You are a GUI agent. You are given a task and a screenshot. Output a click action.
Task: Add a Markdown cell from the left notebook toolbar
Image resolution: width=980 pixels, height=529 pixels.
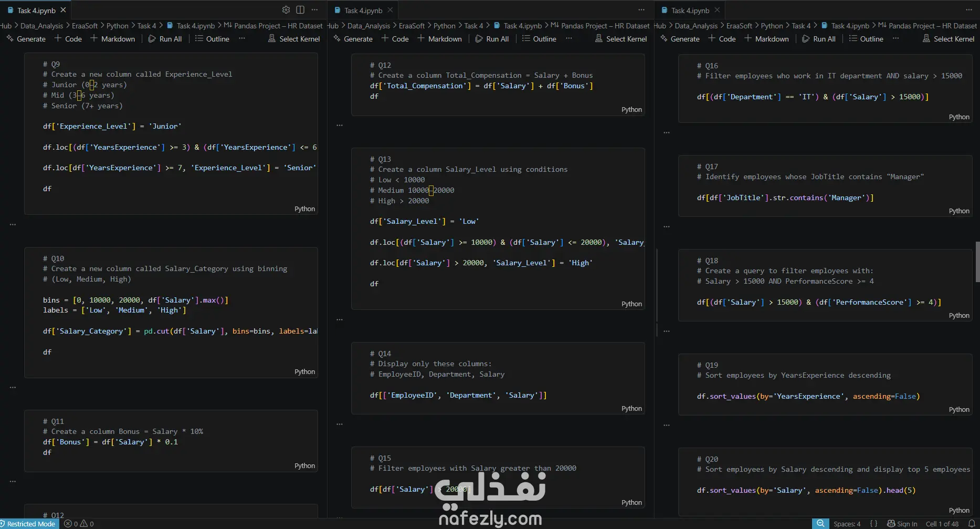pyautogui.click(x=112, y=39)
